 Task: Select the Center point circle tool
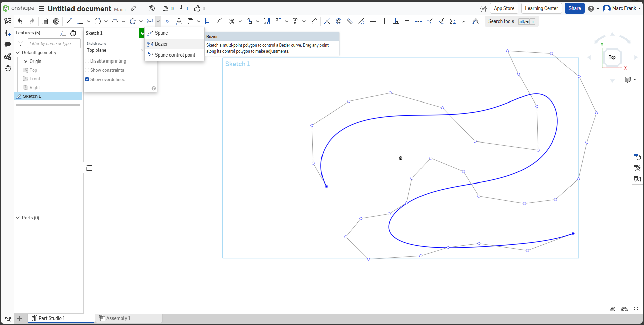pyautogui.click(x=97, y=21)
